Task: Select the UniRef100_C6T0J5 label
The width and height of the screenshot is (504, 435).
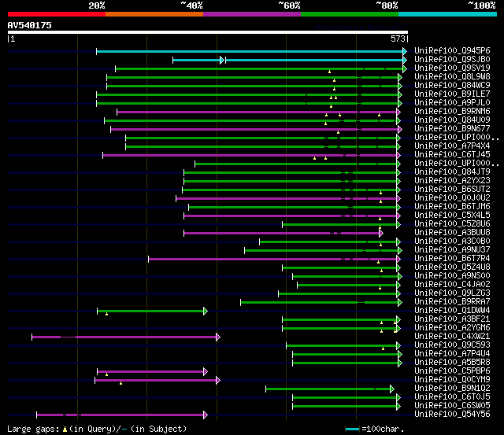Action: (452, 397)
